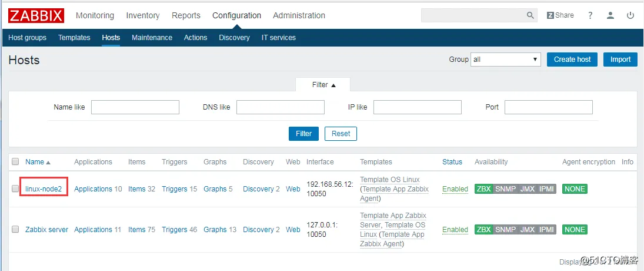Screen dimensions: 644x271
Task: Click NONE encryption badge for Zabbix server
Action: pyautogui.click(x=575, y=229)
